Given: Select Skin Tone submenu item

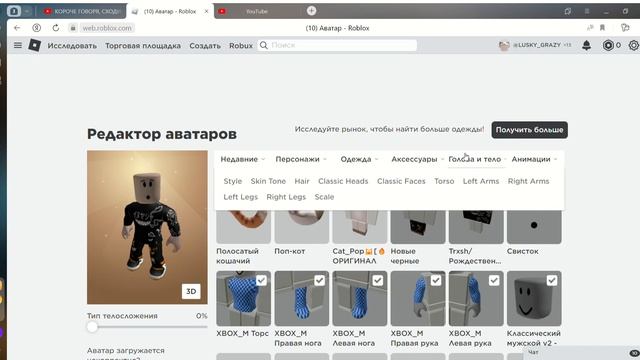Looking at the screenshot, I should point(268,181).
